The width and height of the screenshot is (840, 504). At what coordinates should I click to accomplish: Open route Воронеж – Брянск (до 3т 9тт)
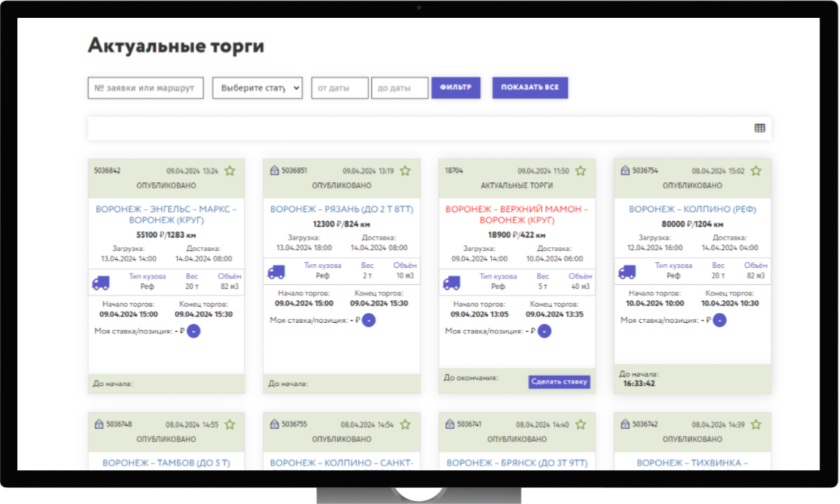(x=517, y=463)
